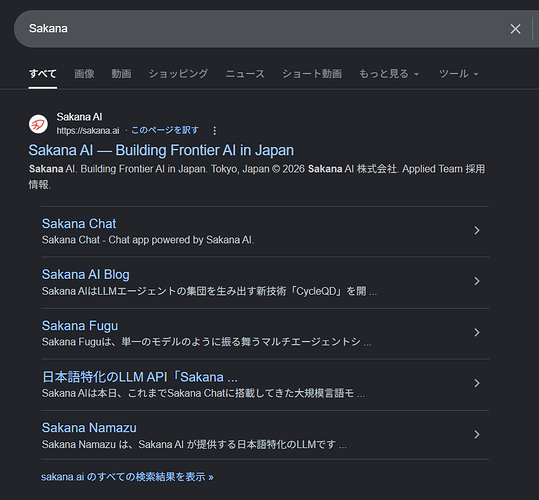Image resolution: width=539 pixels, height=500 pixels.
Task: Select the ニュース tab
Action: (x=245, y=74)
